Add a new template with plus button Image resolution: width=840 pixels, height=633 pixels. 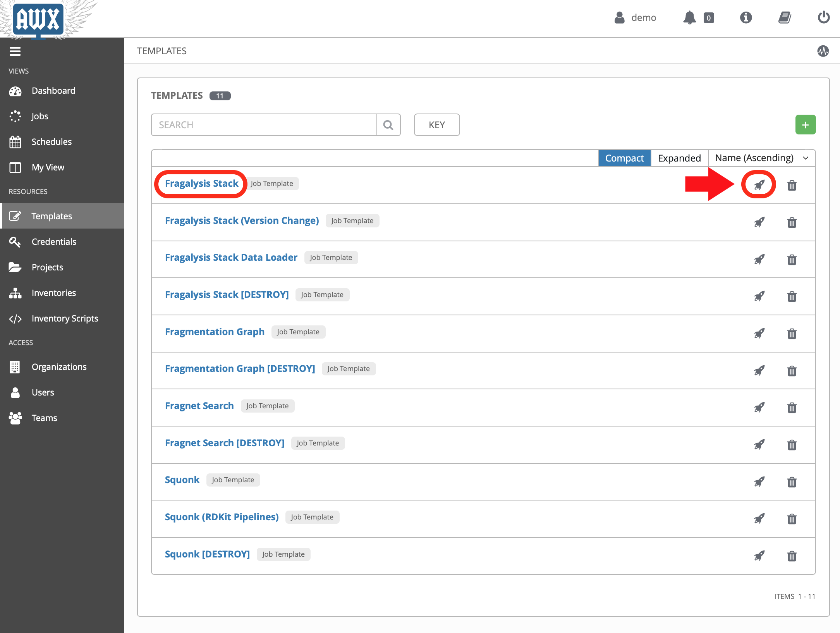pos(806,125)
